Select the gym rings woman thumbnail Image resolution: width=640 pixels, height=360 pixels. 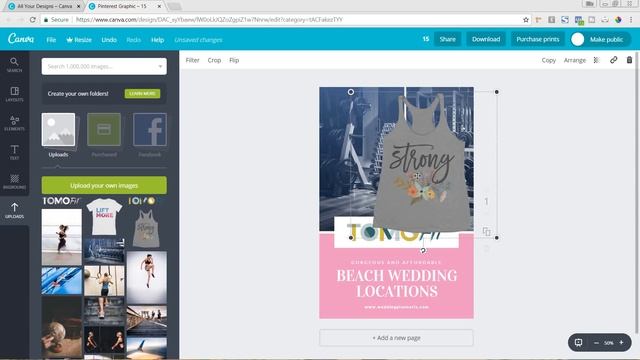[104, 281]
